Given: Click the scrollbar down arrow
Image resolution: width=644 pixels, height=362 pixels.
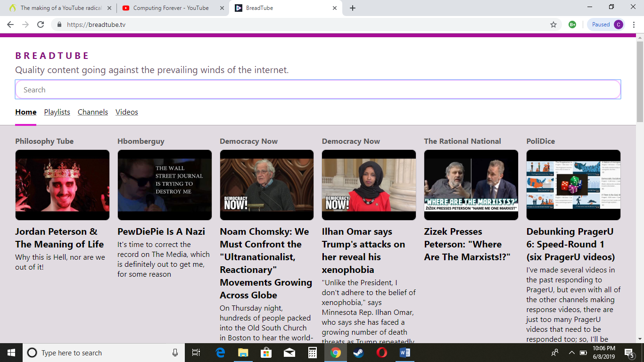Looking at the screenshot, I should (640, 339).
